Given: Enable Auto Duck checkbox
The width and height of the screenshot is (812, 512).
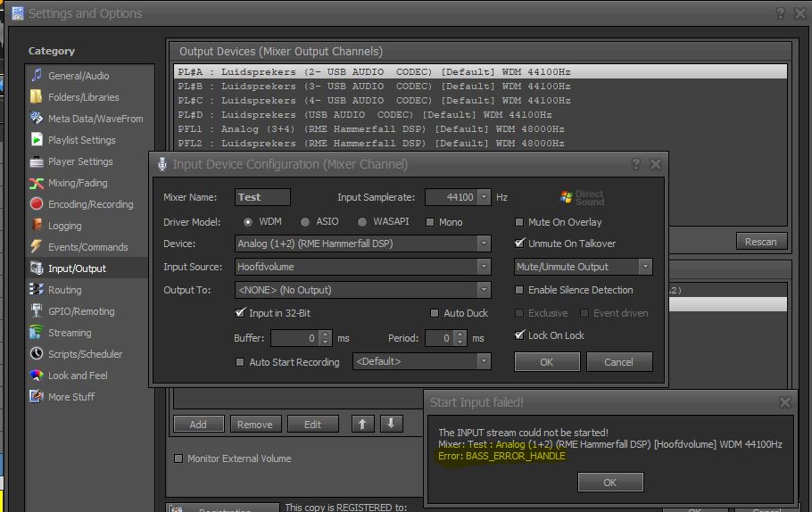Looking at the screenshot, I should point(435,313).
